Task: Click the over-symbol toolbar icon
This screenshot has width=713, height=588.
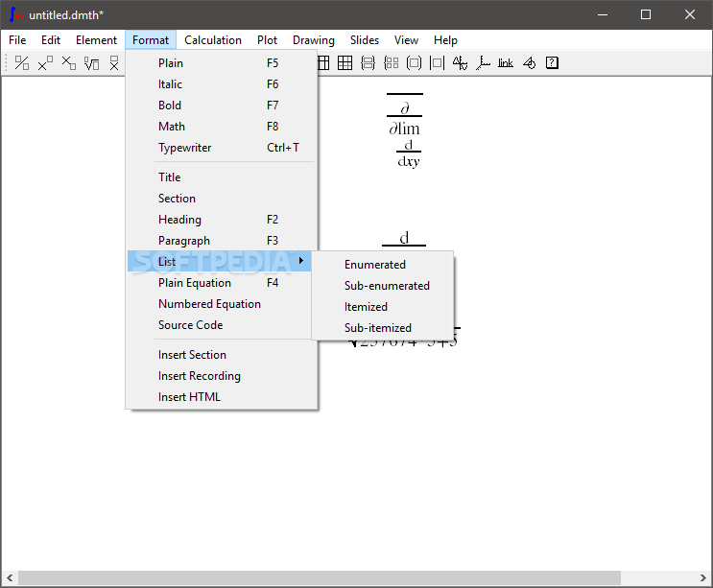Action: click(x=114, y=62)
